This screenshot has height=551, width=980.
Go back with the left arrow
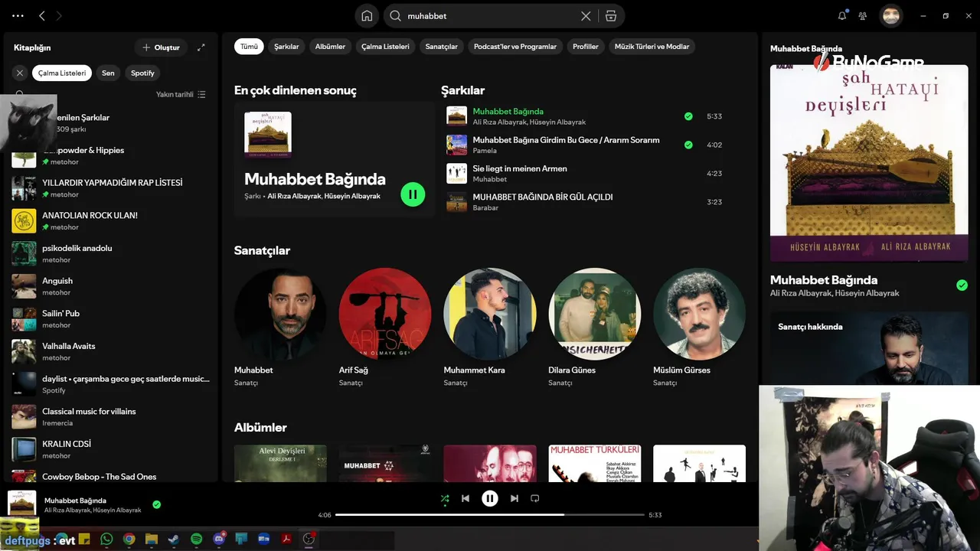(x=42, y=15)
